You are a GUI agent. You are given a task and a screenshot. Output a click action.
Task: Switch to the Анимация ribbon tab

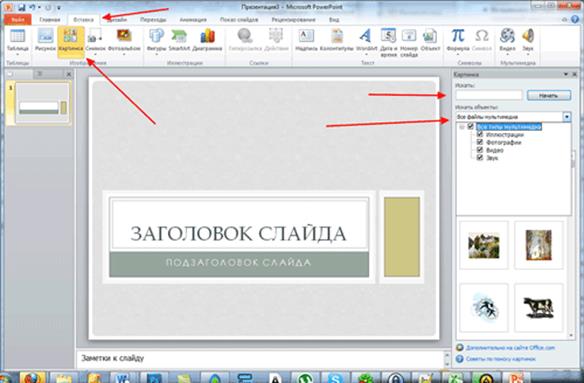193,20
